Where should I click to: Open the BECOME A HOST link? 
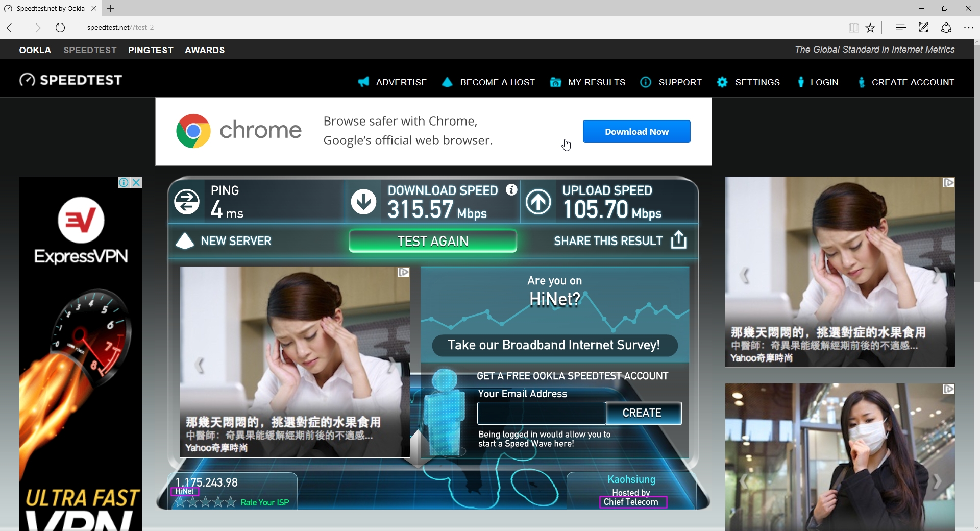[x=498, y=82]
